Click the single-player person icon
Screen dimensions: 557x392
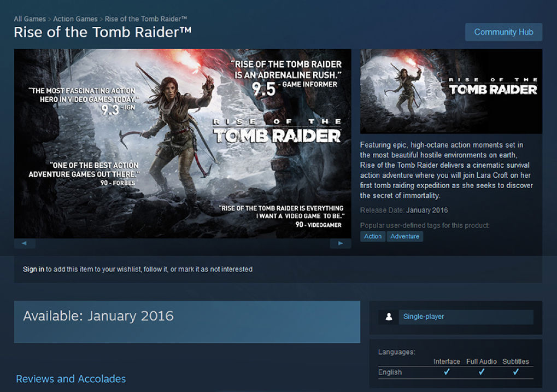(389, 317)
